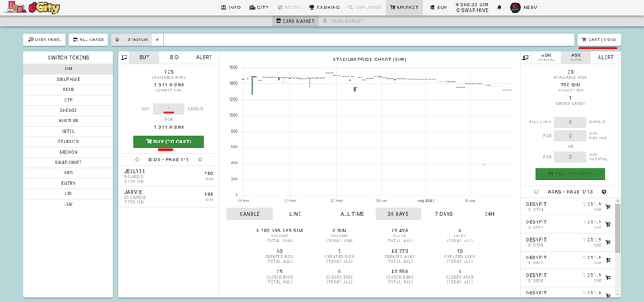Go to previous asks page arrow
The height and width of the screenshot is (302, 644).
pyautogui.click(x=537, y=191)
